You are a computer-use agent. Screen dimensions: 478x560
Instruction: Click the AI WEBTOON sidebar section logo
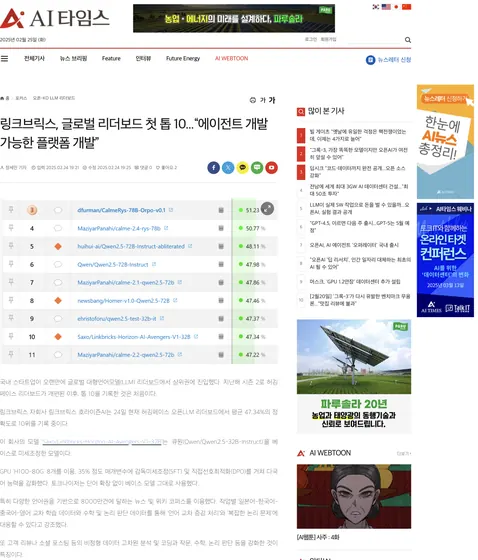click(301, 453)
